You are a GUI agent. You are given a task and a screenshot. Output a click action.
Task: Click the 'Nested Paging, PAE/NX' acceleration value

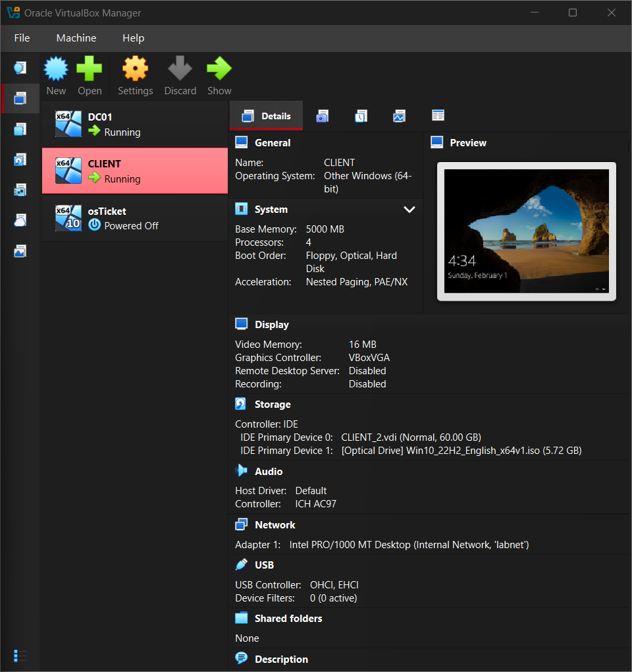[x=357, y=282]
